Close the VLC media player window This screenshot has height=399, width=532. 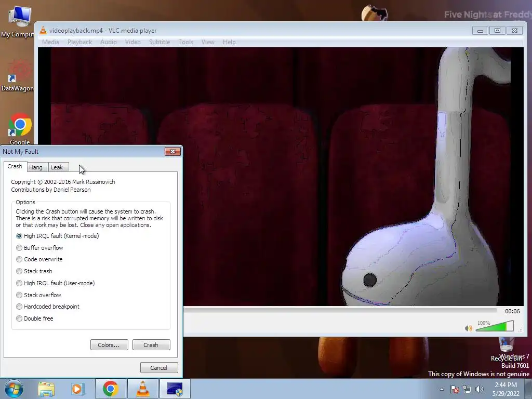pyautogui.click(x=514, y=31)
